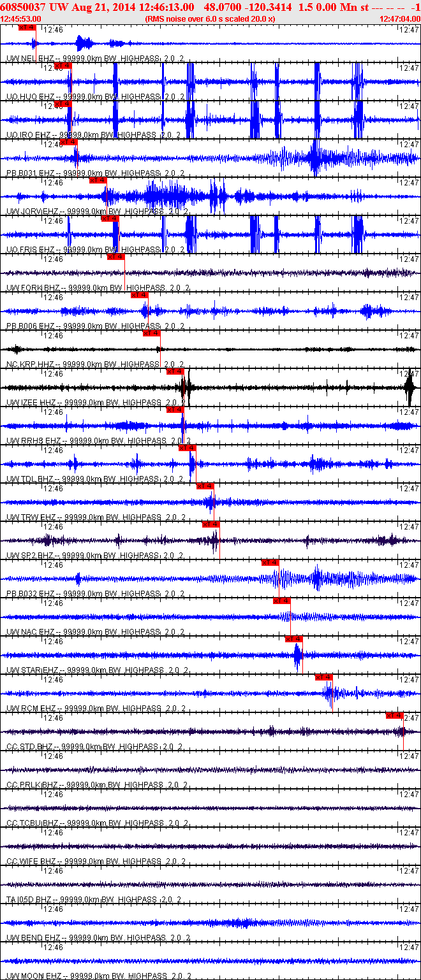
Task: Click the red pick flag on UW SP2 trace
Action: tap(211, 524)
